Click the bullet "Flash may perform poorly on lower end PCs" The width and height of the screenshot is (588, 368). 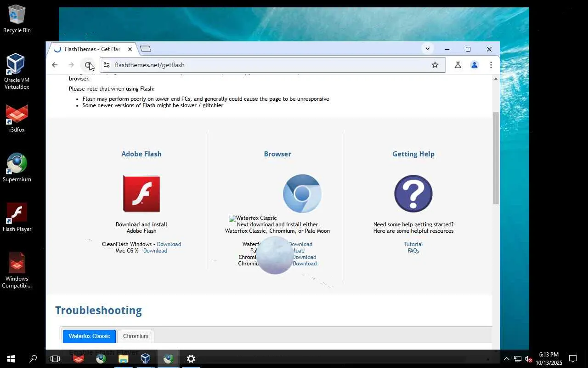pyautogui.click(x=206, y=99)
